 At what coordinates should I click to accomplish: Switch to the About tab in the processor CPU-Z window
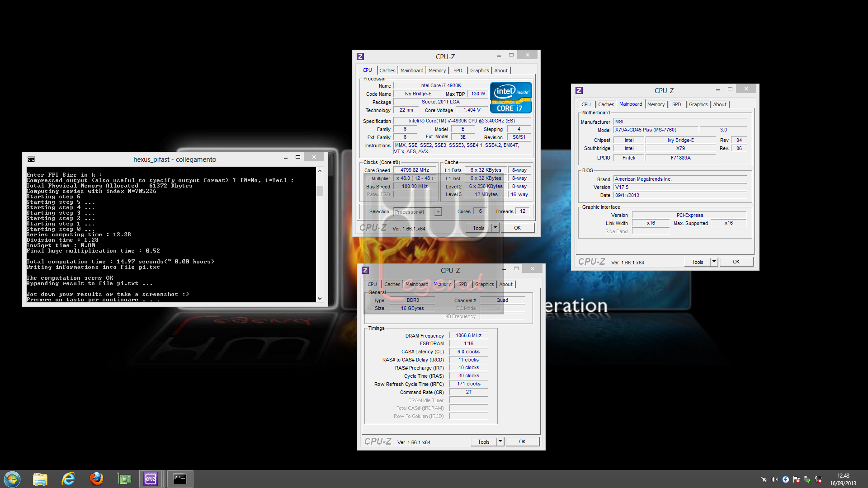501,70
